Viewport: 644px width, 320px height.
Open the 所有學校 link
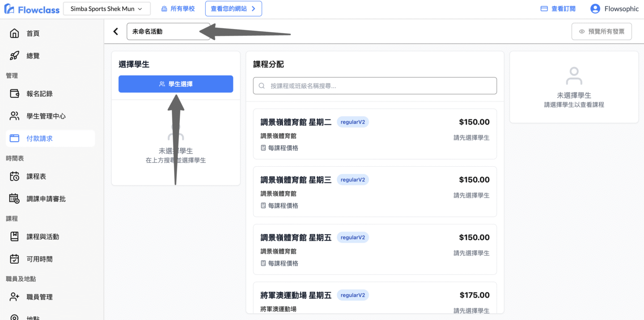tap(178, 9)
